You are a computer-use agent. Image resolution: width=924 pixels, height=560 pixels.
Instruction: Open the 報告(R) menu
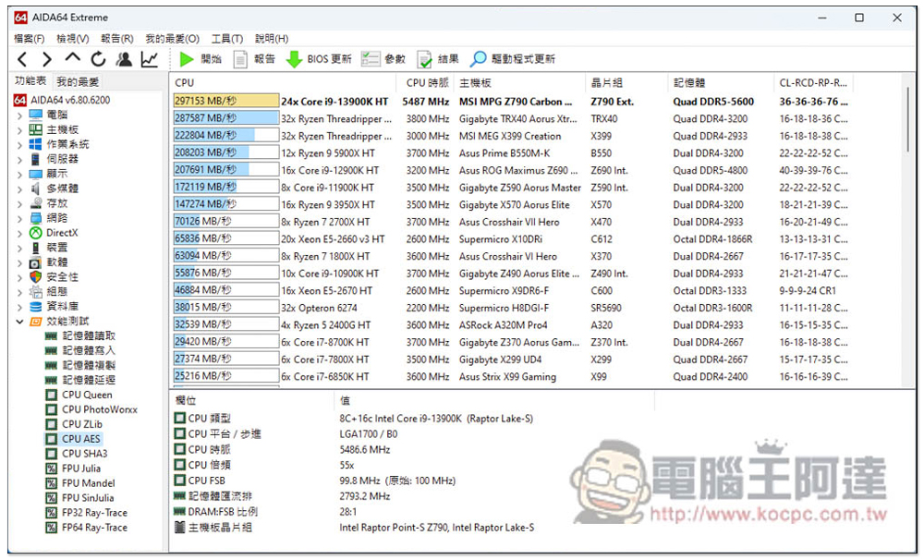pos(116,39)
